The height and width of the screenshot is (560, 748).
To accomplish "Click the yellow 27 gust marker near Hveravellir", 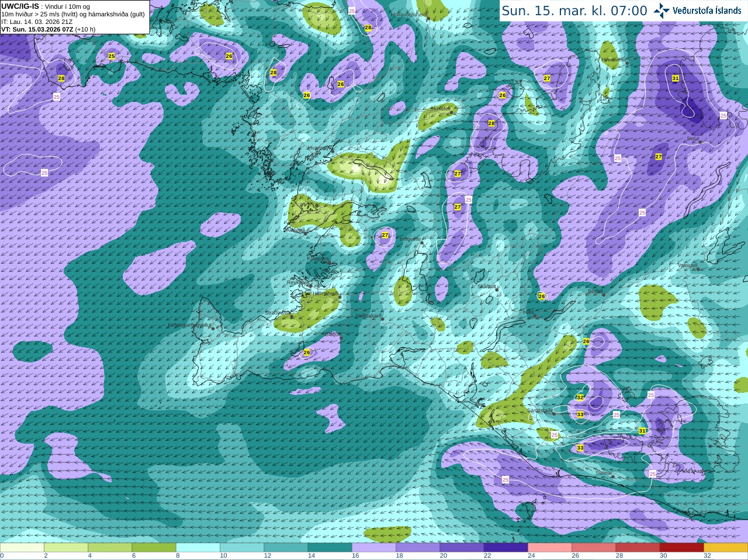I will click(547, 78).
